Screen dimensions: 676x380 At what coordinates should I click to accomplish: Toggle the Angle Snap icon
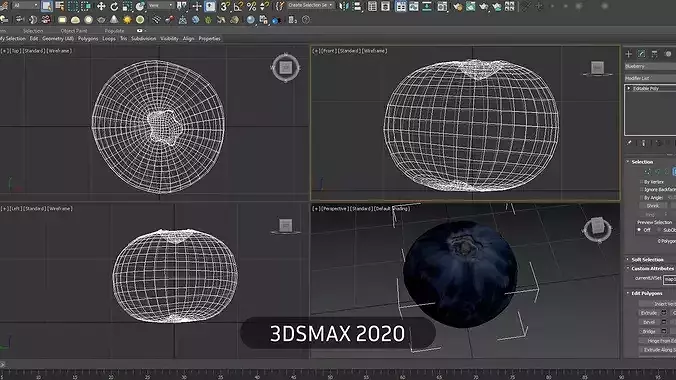238,6
